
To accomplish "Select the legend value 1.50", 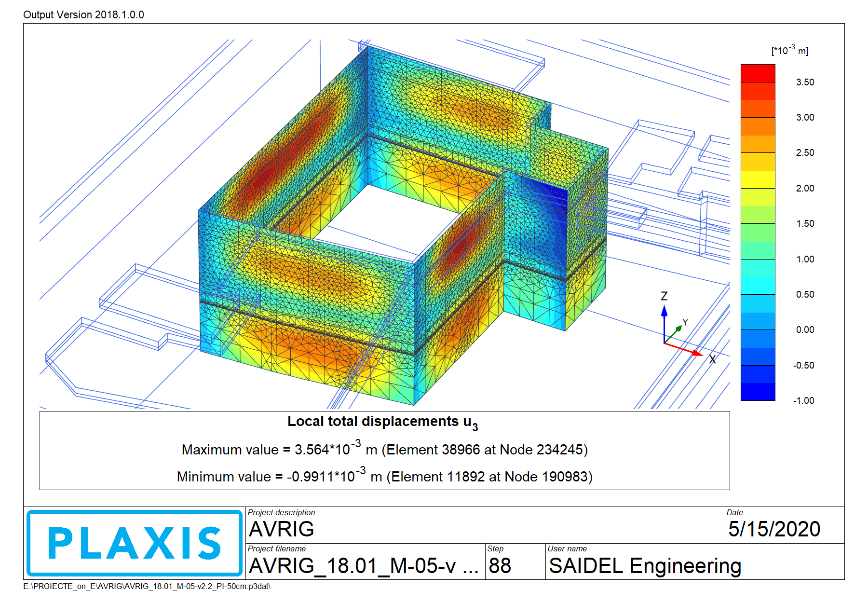I will 805,223.
